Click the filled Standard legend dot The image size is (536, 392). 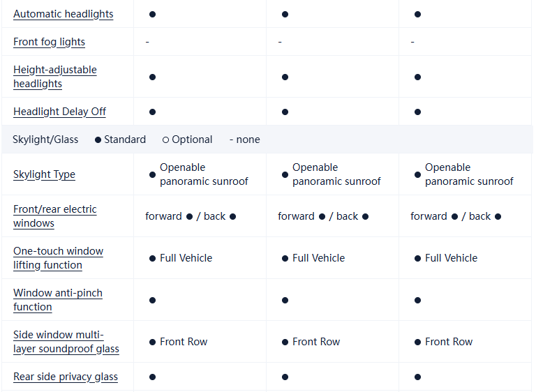98,140
